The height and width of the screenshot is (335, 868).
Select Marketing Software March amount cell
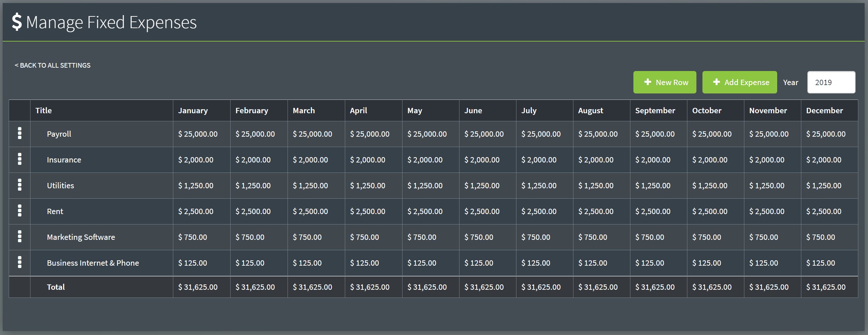tap(307, 238)
